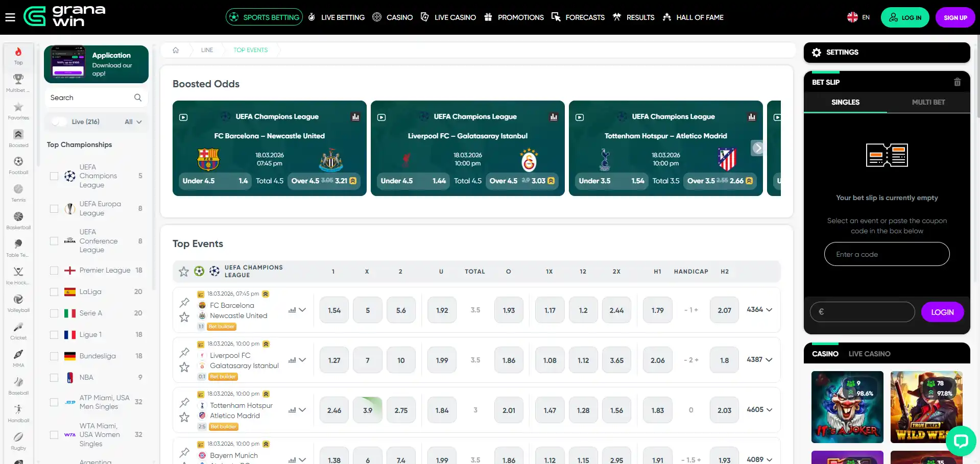The width and height of the screenshot is (980, 464).
Task: Click the green Log In button
Action: 905,17
